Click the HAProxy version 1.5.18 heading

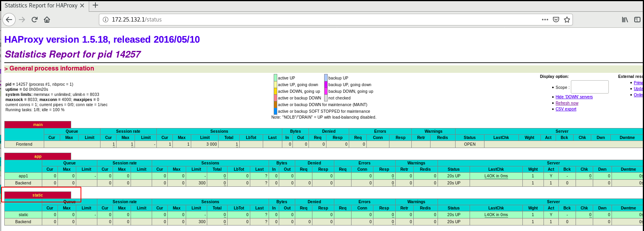[x=102, y=40]
